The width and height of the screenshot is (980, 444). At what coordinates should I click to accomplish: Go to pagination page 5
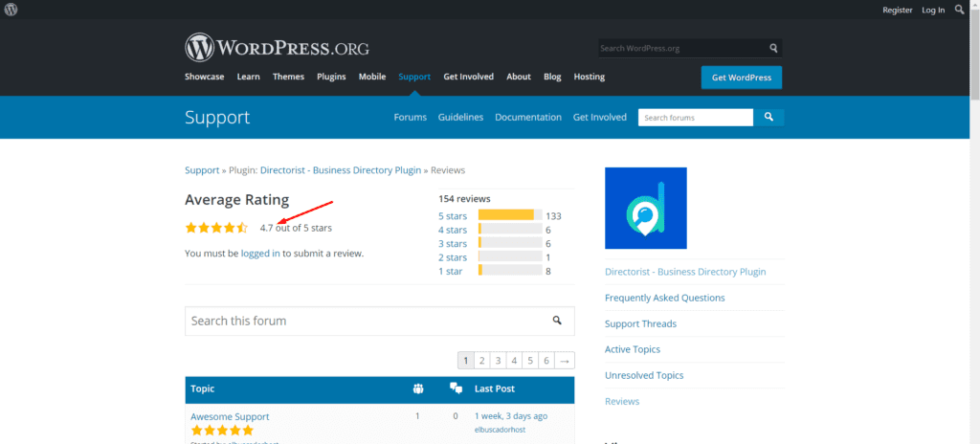(x=530, y=361)
